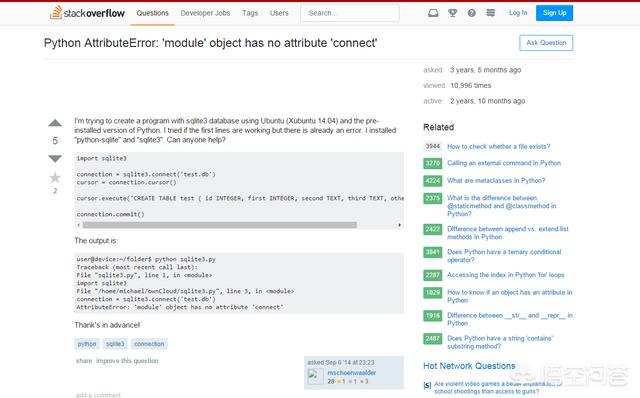This screenshot has width=640, height=398.
Task: Click the code scrollbar right arrow
Action: coord(399,225)
